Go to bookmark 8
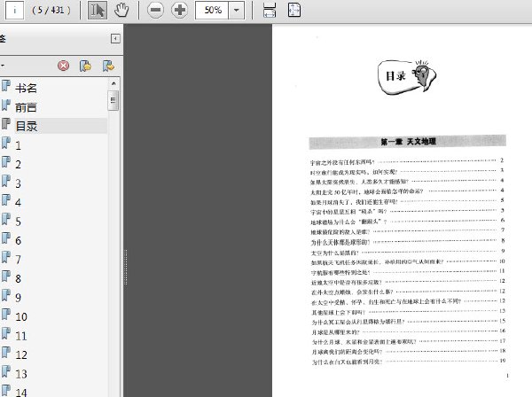 18,278
